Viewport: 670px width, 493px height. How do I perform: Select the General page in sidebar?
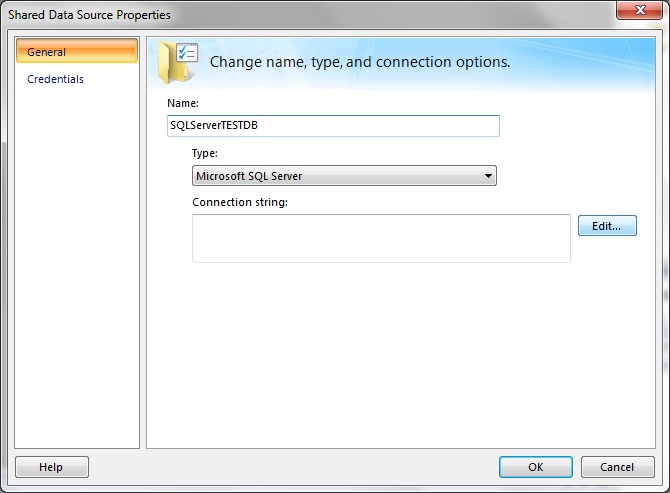click(x=77, y=52)
